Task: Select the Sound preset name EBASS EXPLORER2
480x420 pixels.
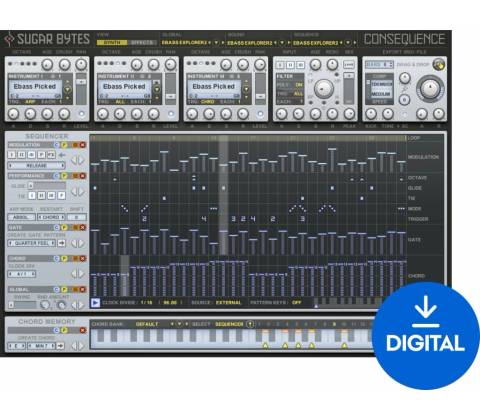Action: 250,43
